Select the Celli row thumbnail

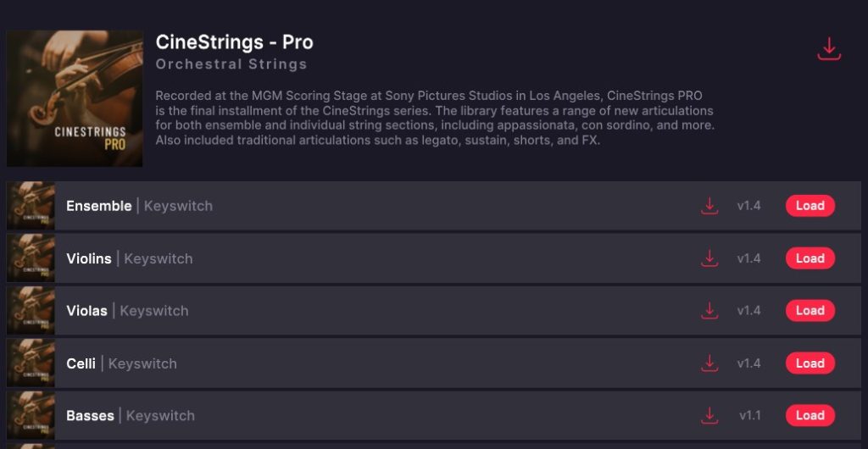coord(31,363)
